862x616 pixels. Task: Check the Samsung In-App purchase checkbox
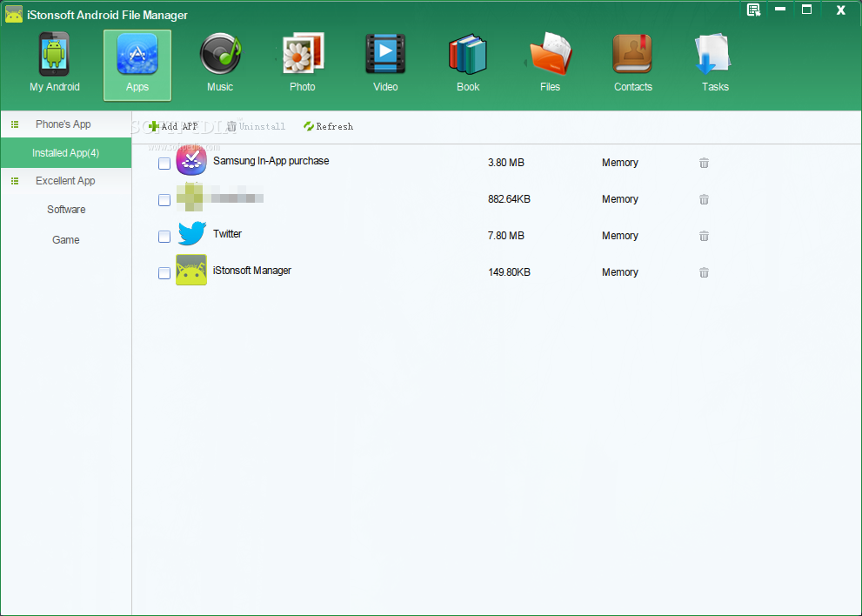pyautogui.click(x=164, y=164)
